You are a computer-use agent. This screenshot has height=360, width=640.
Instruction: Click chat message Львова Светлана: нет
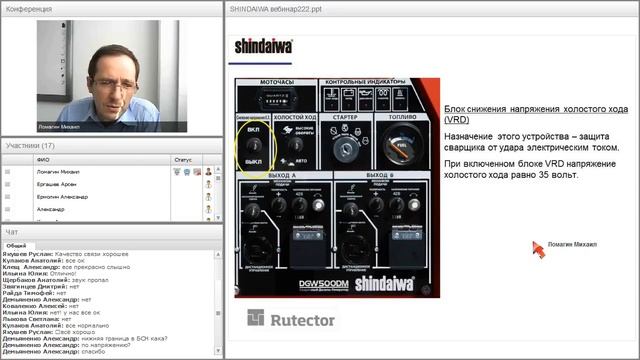[37, 319]
